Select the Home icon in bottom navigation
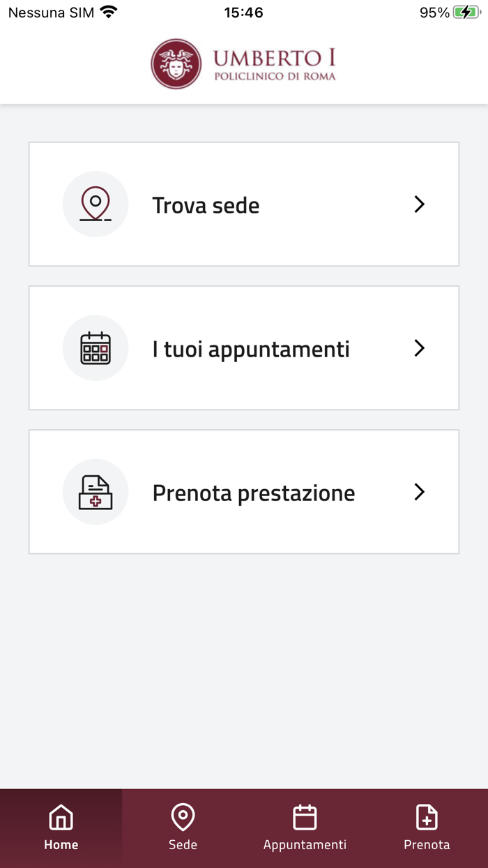Viewport: 488px width, 868px height. pyautogui.click(x=61, y=816)
